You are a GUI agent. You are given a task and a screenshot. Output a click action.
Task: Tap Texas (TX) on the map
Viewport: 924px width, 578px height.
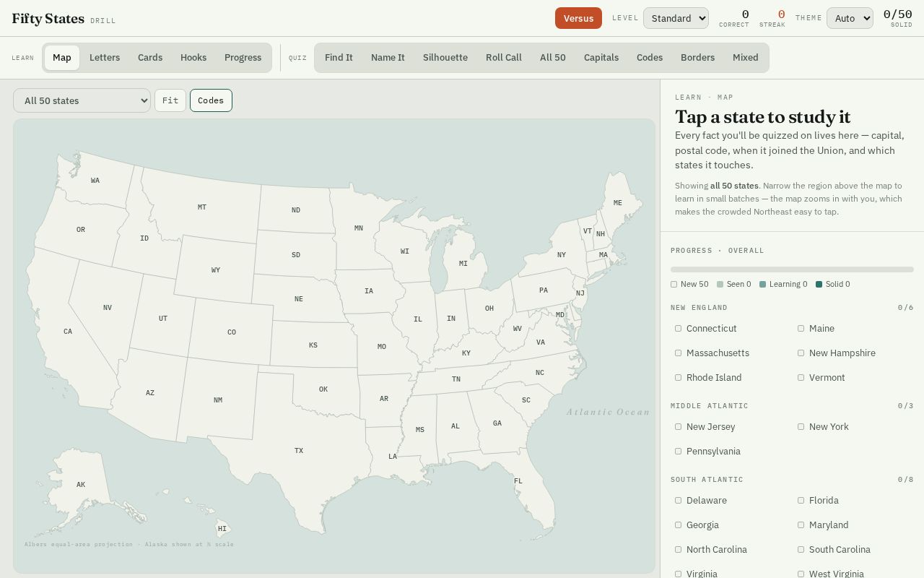pyautogui.click(x=299, y=451)
